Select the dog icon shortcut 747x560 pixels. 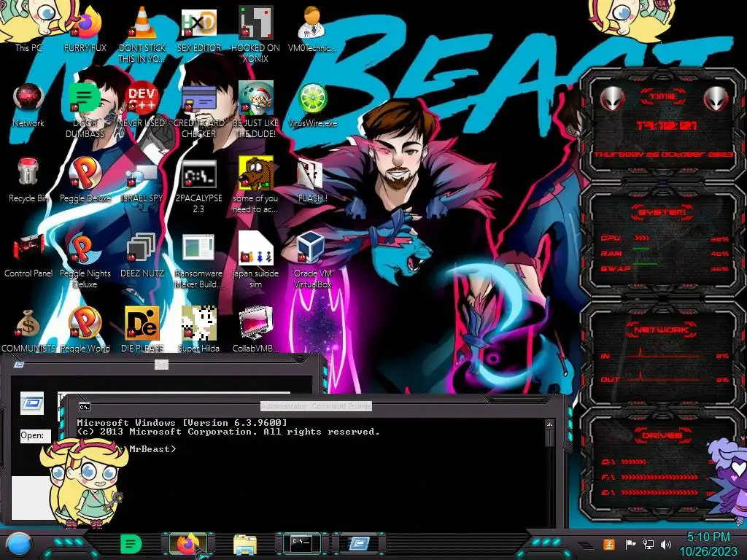pyautogui.click(x=255, y=186)
